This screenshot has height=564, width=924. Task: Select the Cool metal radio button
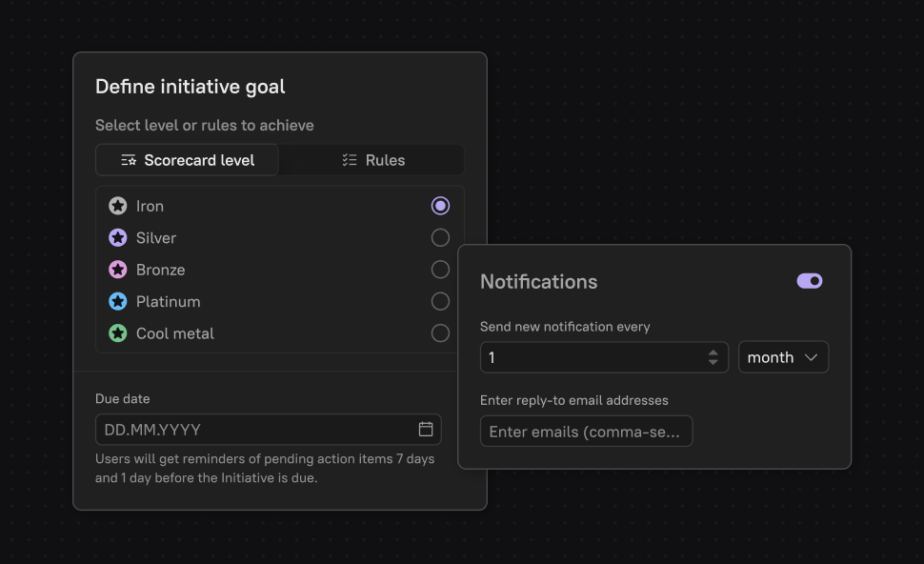440,333
